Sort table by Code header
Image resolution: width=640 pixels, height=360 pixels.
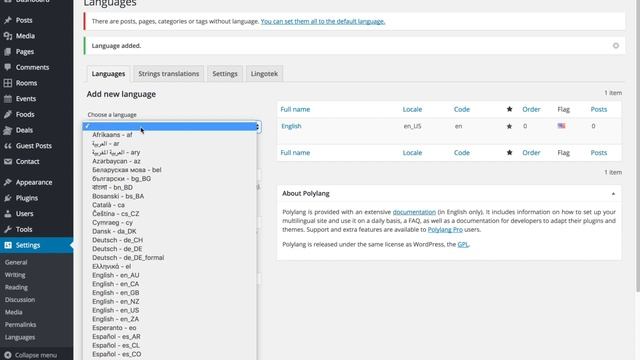[462, 109]
